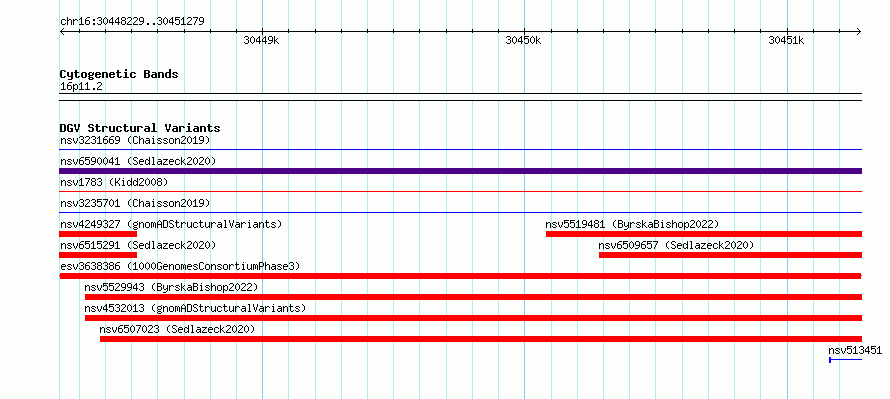Click the 16p11.2 cytogenetic band bar
This screenshot has width=890, height=399.
point(460,97)
